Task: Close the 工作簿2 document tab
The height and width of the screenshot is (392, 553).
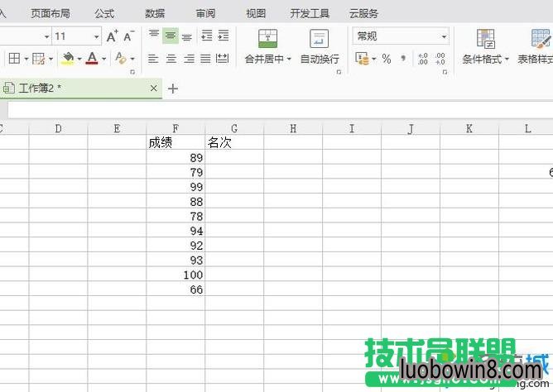Action: [x=153, y=88]
